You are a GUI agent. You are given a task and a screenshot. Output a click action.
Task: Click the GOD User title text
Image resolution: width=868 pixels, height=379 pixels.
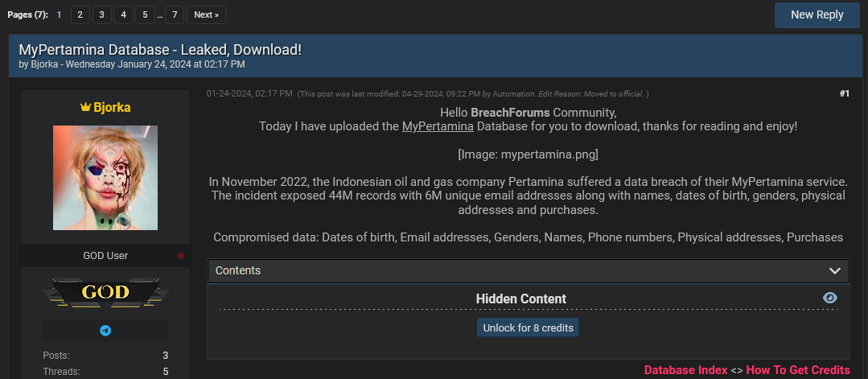pyautogui.click(x=105, y=256)
